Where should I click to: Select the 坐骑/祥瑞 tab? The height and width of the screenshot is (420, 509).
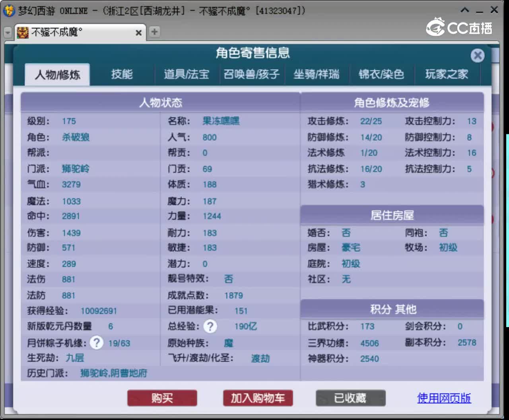point(317,74)
